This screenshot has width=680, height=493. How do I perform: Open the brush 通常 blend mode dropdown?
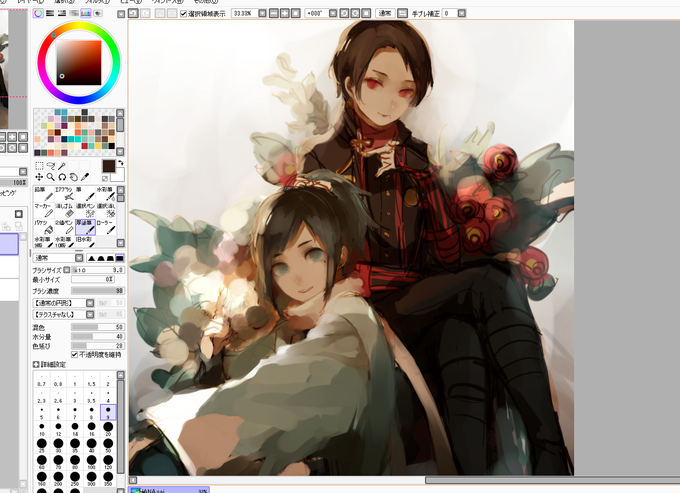click(79, 258)
